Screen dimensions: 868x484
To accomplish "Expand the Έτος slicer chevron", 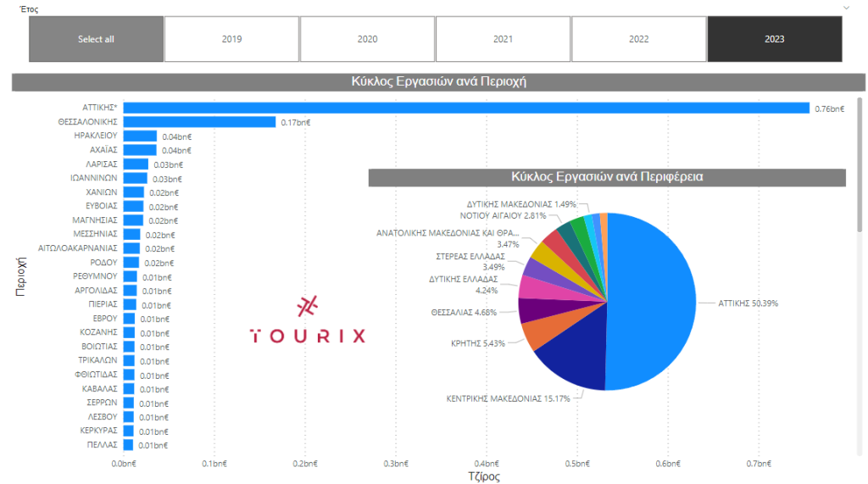I will [x=845, y=7].
